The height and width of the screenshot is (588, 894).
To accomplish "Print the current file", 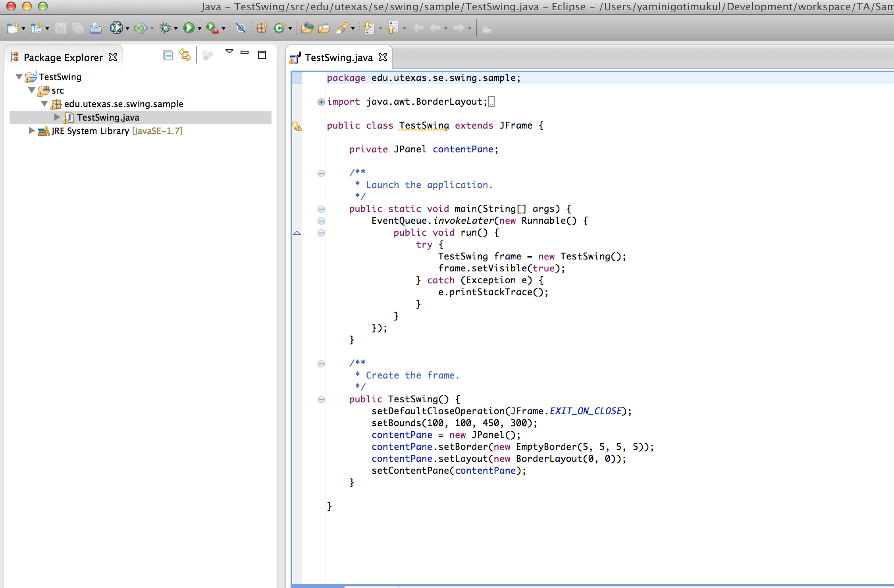I will pyautogui.click(x=96, y=28).
